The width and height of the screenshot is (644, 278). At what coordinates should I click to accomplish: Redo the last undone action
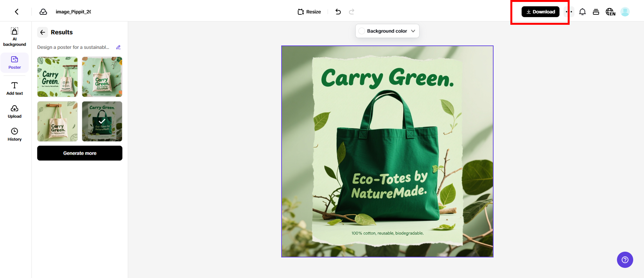point(352,12)
